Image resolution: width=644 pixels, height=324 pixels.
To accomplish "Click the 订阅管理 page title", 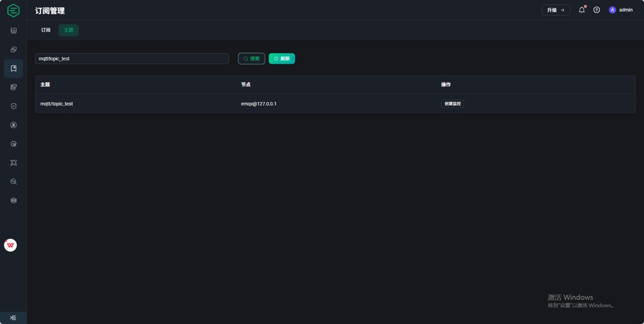I will click(50, 11).
